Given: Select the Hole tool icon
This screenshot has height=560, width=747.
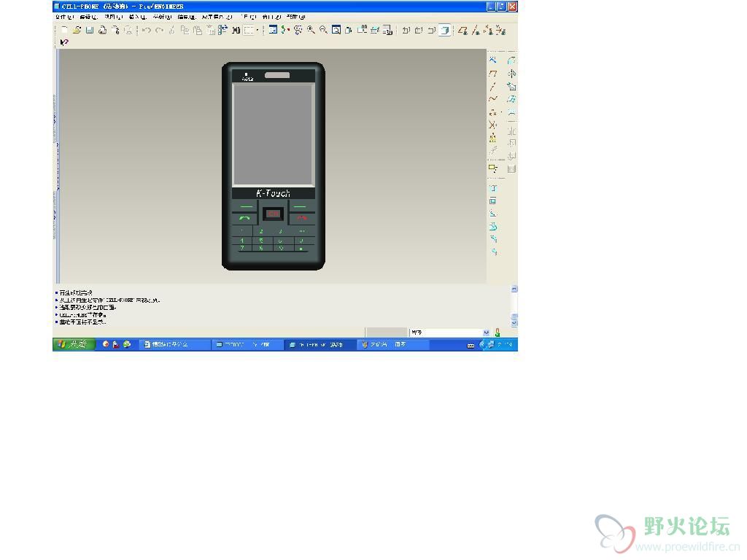Looking at the screenshot, I should tap(492, 188).
